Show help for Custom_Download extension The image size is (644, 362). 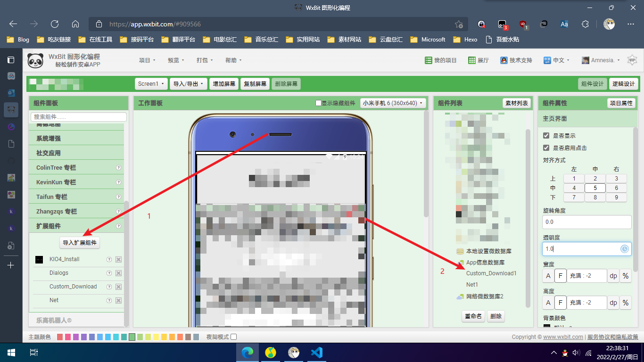click(x=109, y=287)
